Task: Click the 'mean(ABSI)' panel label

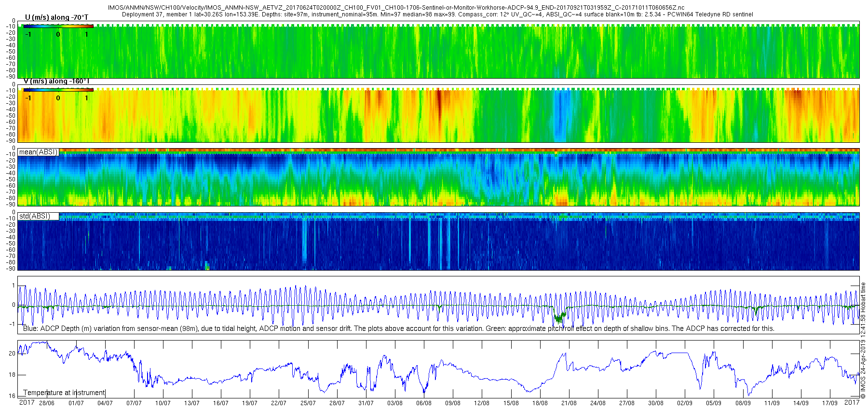Action: (x=38, y=152)
